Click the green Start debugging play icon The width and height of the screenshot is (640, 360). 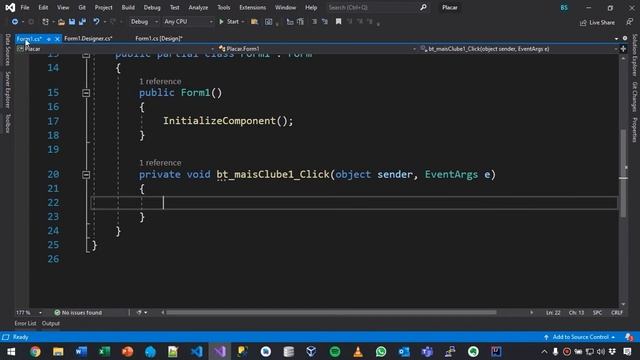[221, 22]
